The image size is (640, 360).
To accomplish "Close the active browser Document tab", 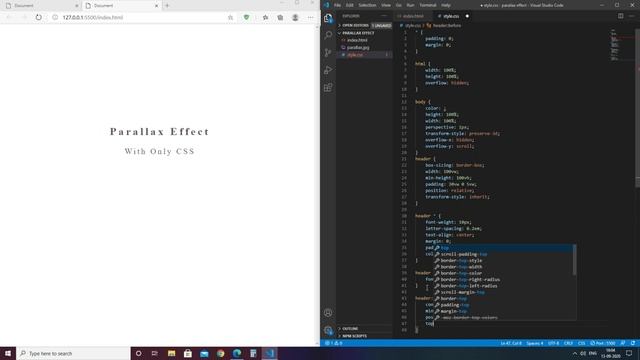I will coord(156,6).
